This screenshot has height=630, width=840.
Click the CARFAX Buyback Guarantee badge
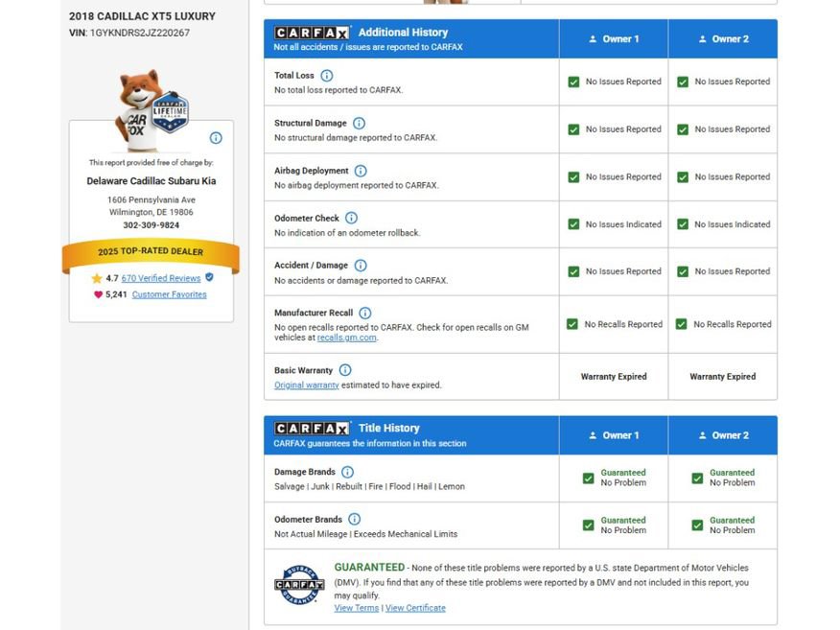click(x=299, y=585)
